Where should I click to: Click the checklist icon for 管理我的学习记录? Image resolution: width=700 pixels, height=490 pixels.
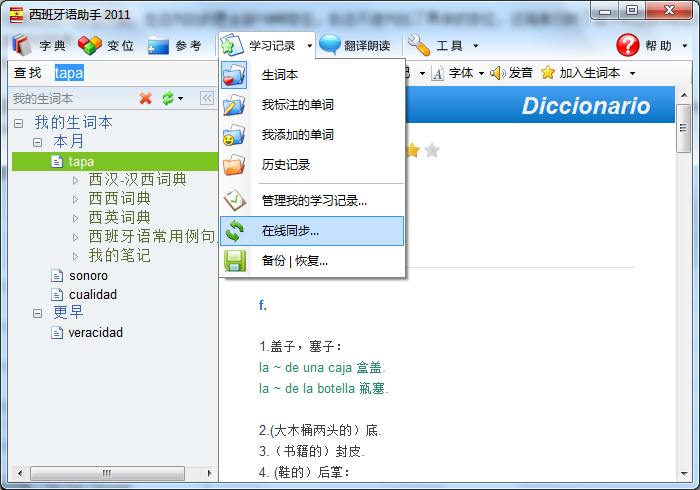234,201
